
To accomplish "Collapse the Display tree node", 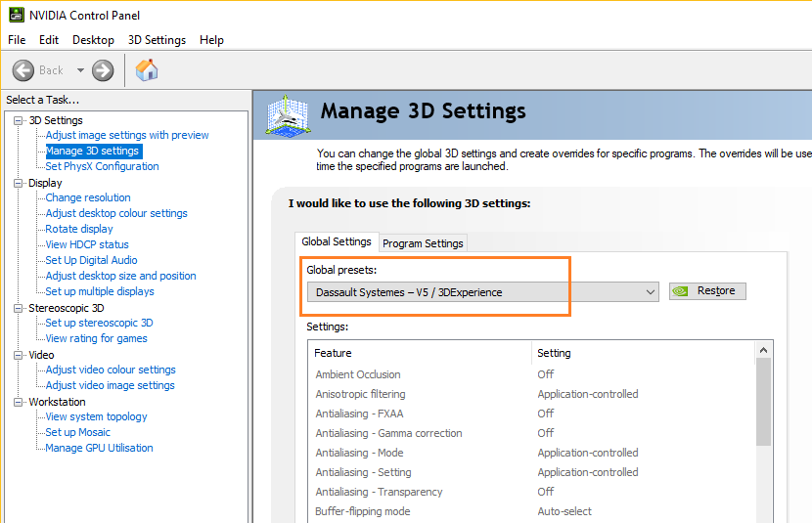I will (x=19, y=183).
